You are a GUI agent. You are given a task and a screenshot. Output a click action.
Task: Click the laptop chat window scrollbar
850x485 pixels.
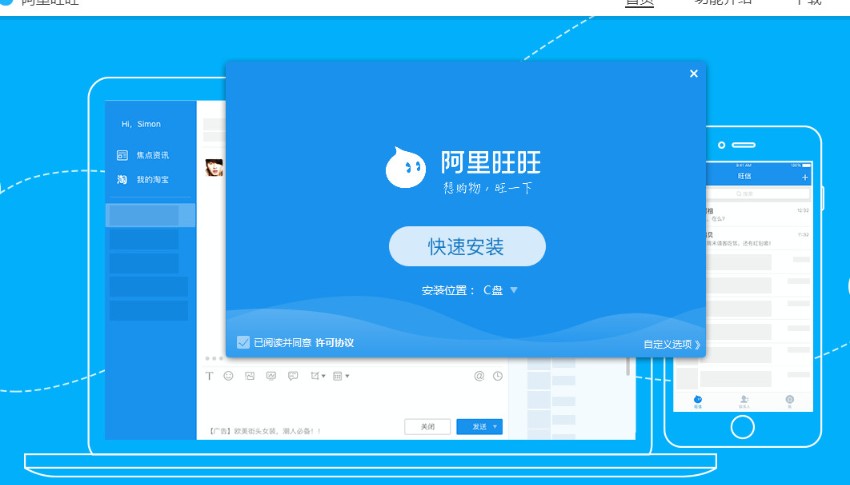[628, 366]
